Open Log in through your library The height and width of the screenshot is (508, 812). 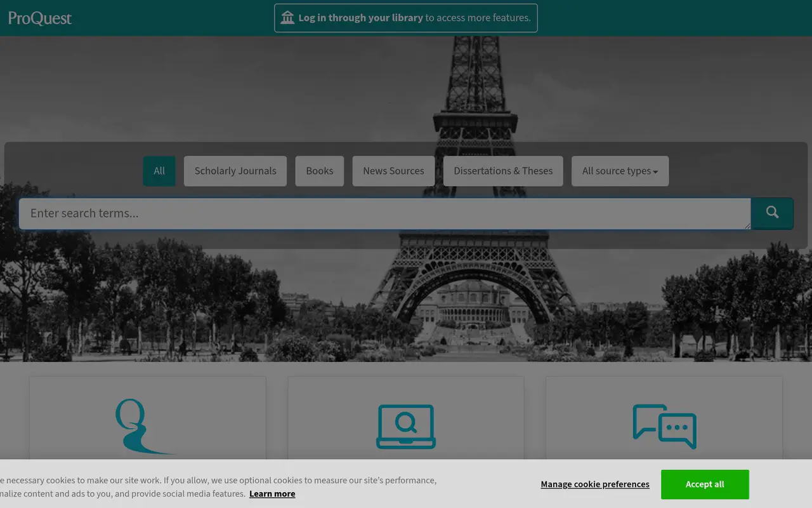(x=406, y=18)
